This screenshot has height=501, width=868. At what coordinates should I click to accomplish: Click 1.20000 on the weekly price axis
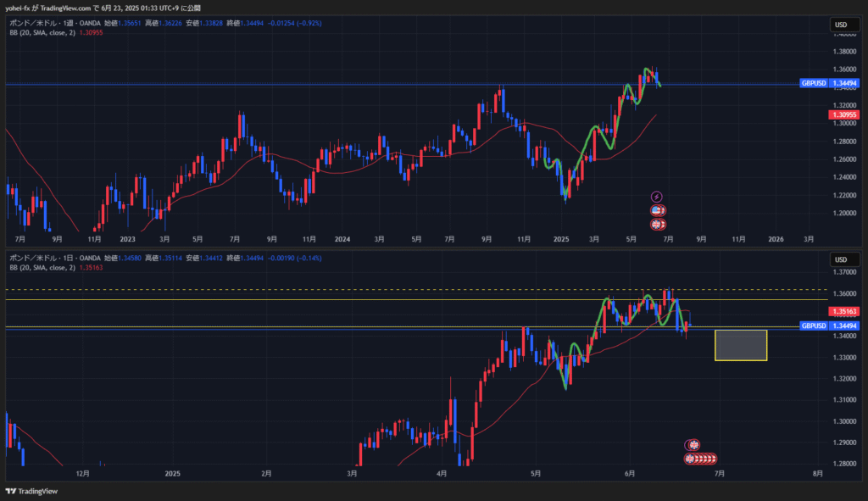(x=845, y=213)
